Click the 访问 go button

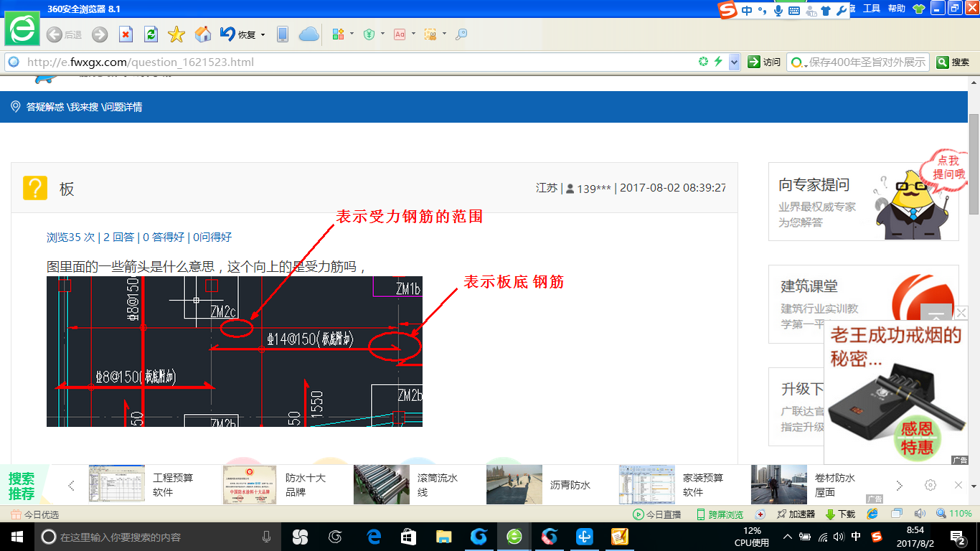pyautogui.click(x=764, y=62)
